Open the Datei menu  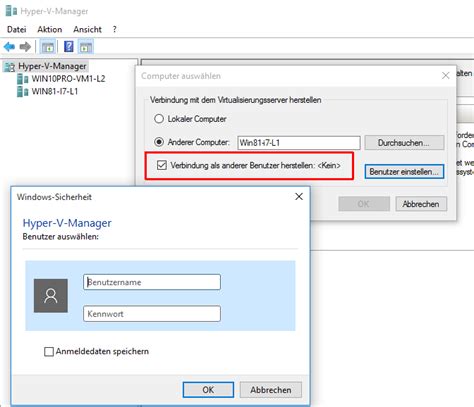click(x=16, y=29)
